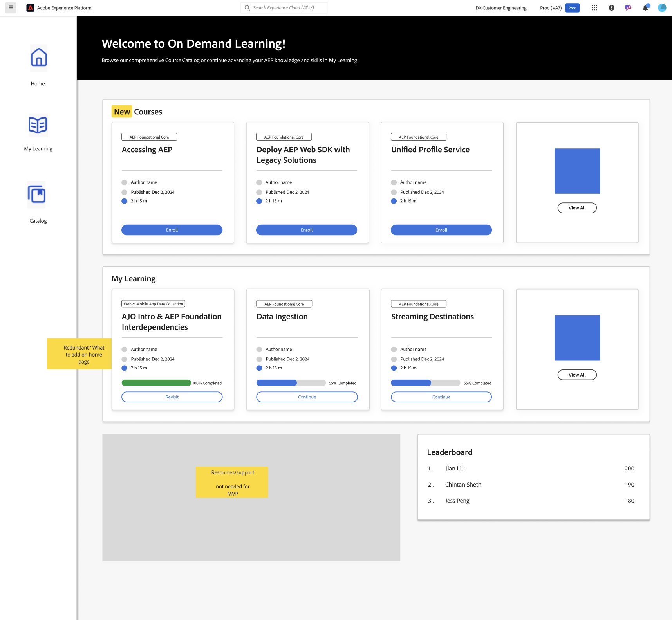The image size is (672, 620).
Task: Go to Catalog in sidebar
Action: point(38,221)
